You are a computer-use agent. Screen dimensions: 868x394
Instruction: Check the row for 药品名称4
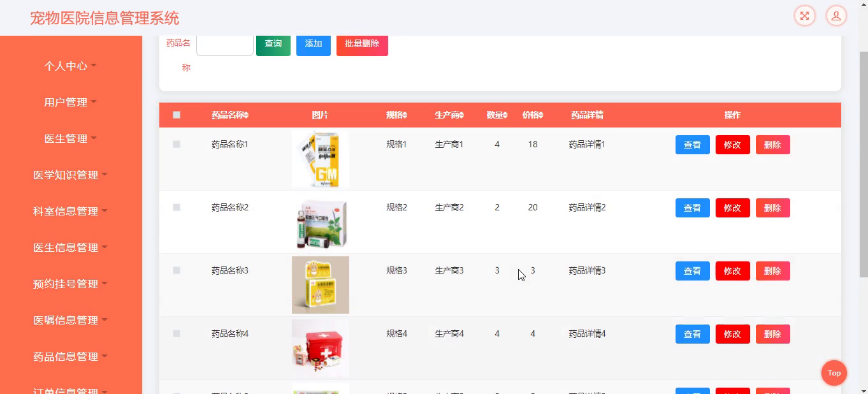[x=177, y=333]
